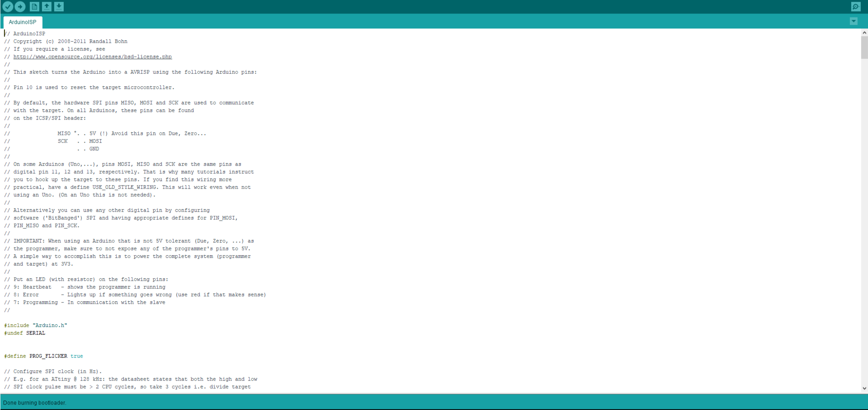Click the vertical scrollbar thumb
This screenshot has width=868, height=410.
click(864, 47)
